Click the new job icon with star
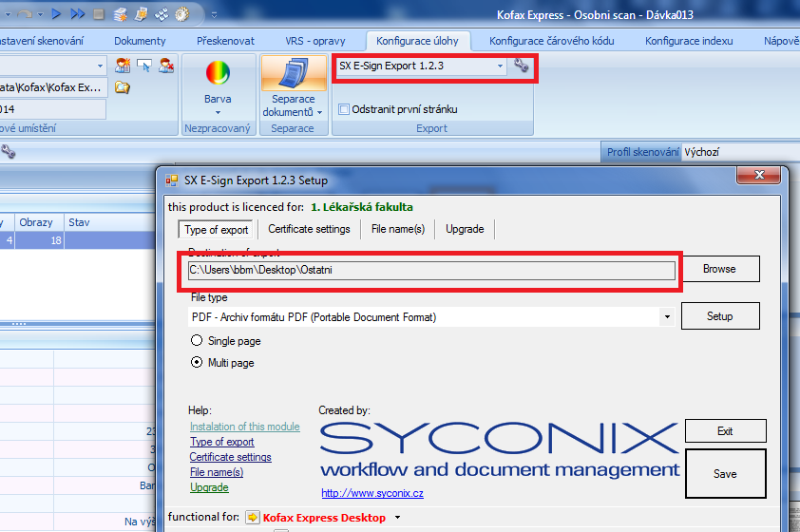The width and height of the screenshot is (800, 532). click(x=123, y=66)
